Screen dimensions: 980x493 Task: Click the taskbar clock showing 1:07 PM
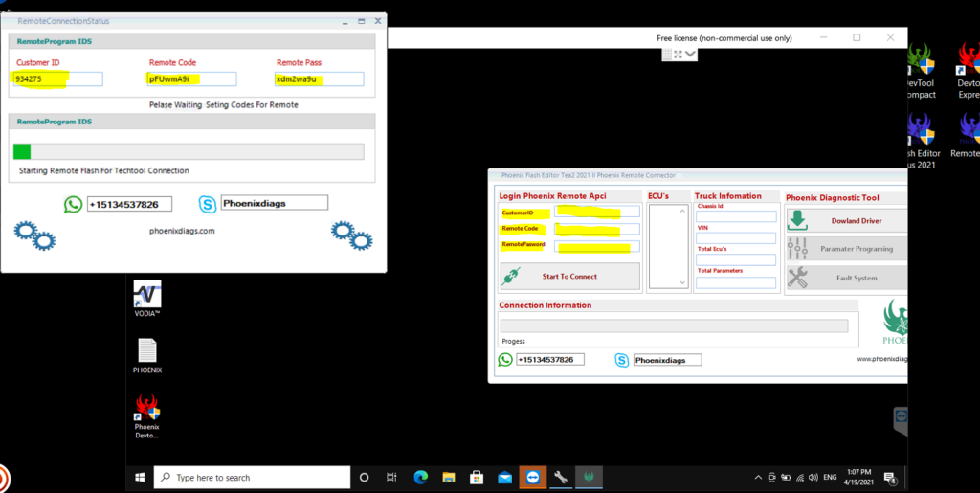(857, 478)
